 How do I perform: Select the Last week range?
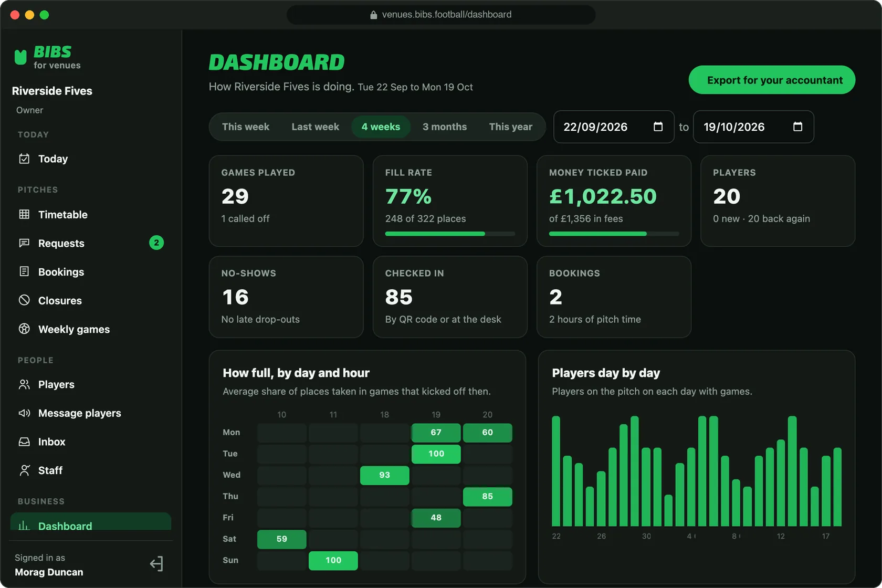coord(315,127)
